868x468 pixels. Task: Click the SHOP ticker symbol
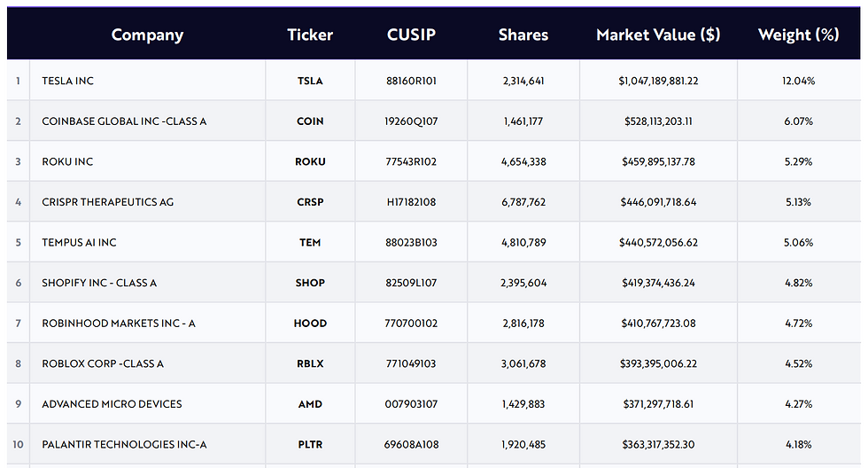pos(310,283)
